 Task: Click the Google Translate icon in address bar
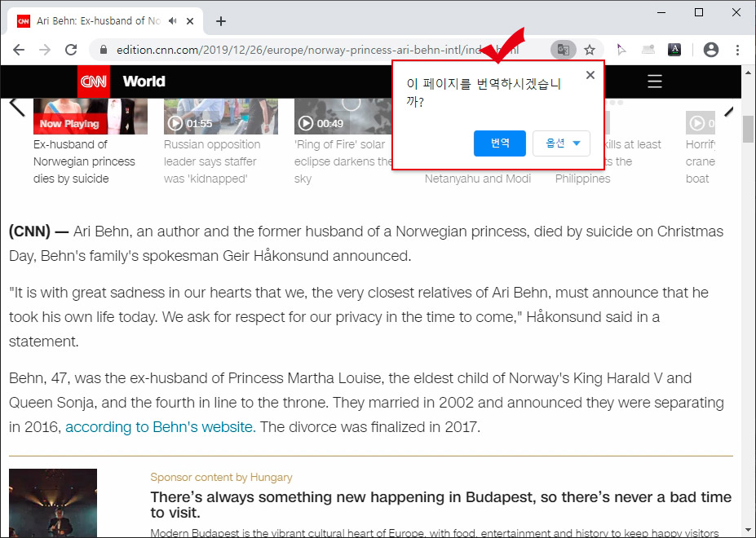pyautogui.click(x=564, y=49)
